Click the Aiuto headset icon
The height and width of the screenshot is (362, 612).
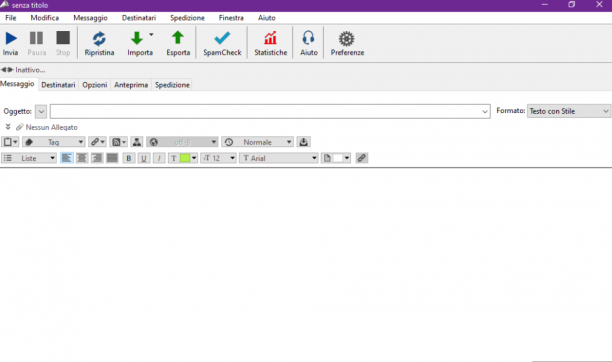(x=308, y=38)
